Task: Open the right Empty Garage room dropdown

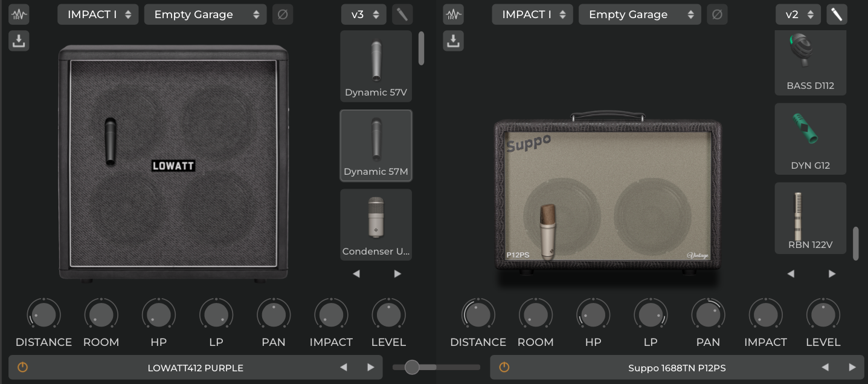Action: (640, 15)
